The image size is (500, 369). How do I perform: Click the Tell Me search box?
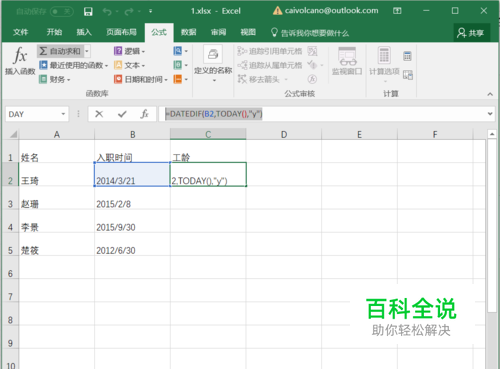310,33
